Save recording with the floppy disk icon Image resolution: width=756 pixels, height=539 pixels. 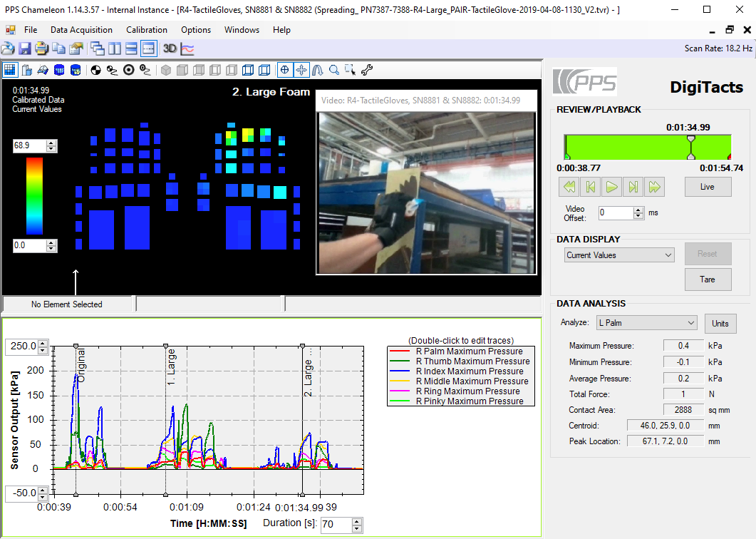[25, 48]
